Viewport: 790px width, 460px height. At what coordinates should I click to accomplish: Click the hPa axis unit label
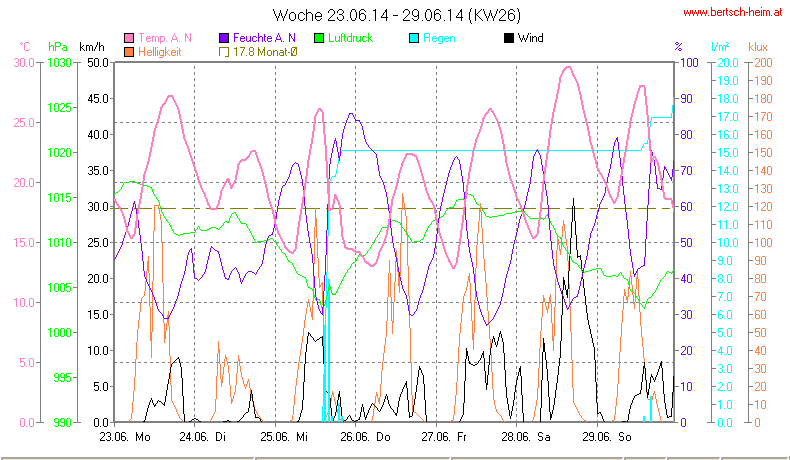click(x=57, y=47)
